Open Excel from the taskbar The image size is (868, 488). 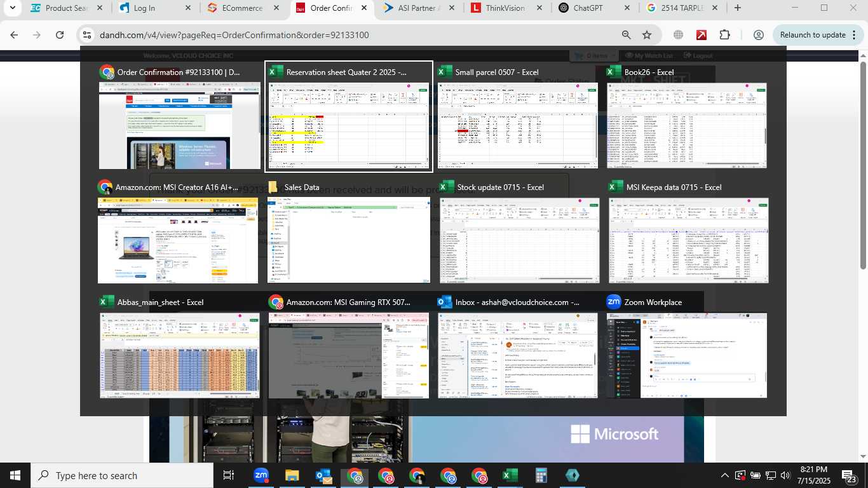(x=510, y=475)
